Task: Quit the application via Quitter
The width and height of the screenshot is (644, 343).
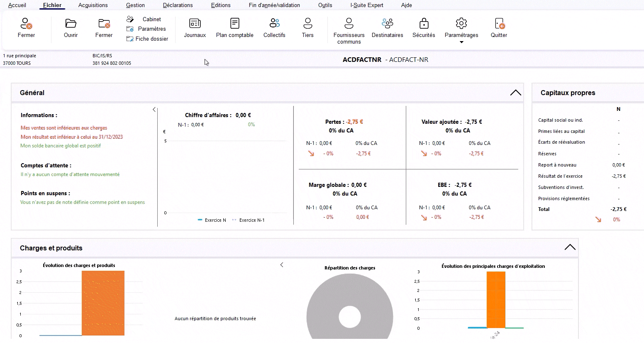Action: [x=499, y=28]
